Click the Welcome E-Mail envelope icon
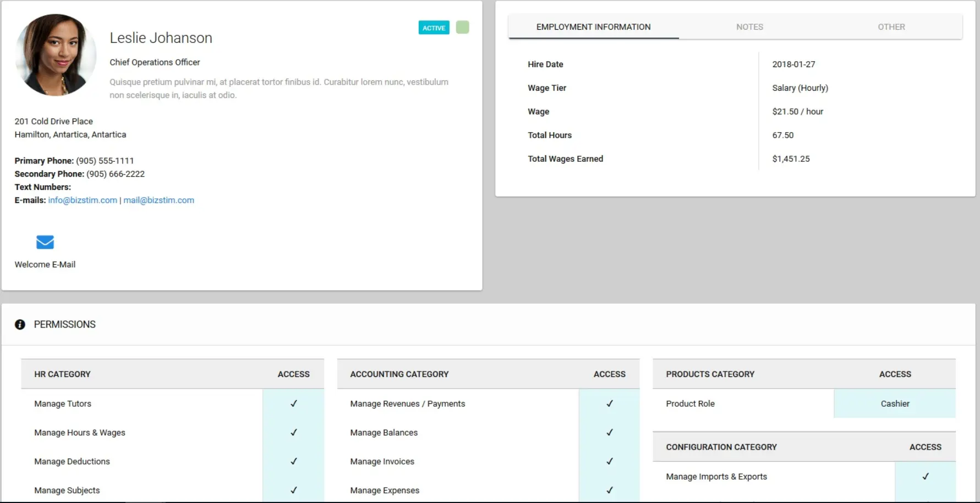980x503 pixels. click(45, 242)
